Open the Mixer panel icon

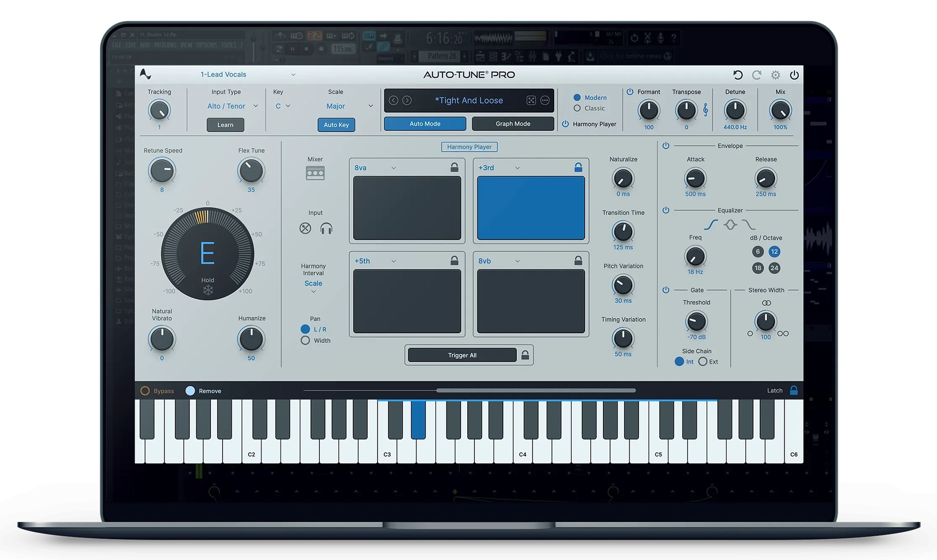coord(315,172)
